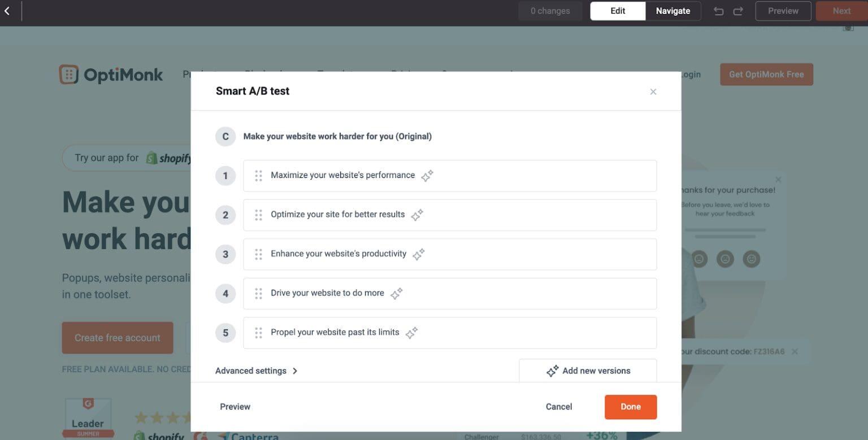
Task: Select the sparkle icon for "Optimize your site for better results"
Action: click(417, 215)
